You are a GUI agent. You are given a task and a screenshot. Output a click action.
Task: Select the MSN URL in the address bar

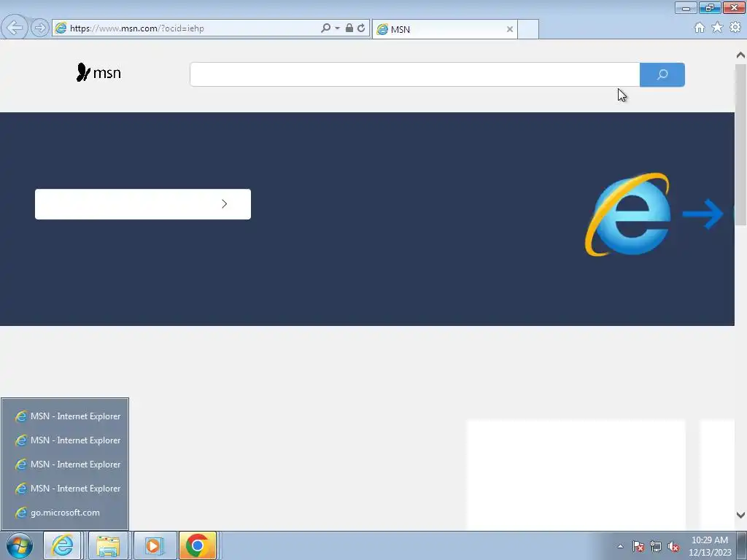[136, 28]
